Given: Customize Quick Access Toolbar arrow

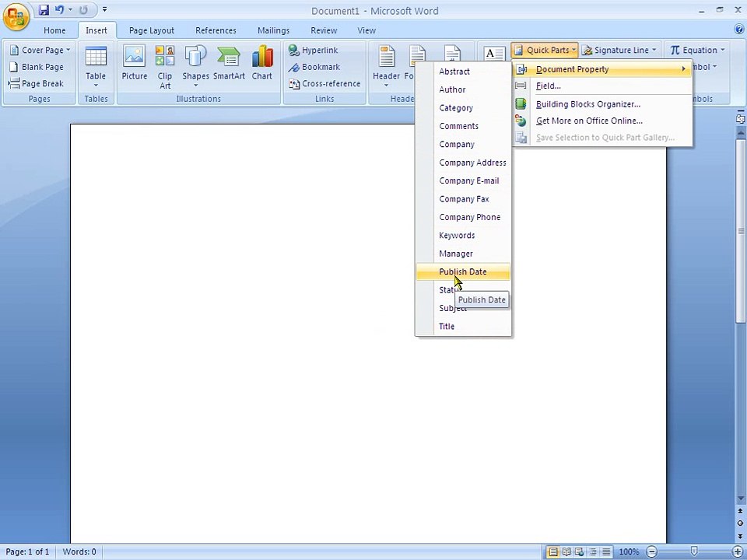Looking at the screenshot, I should (104, 9).
